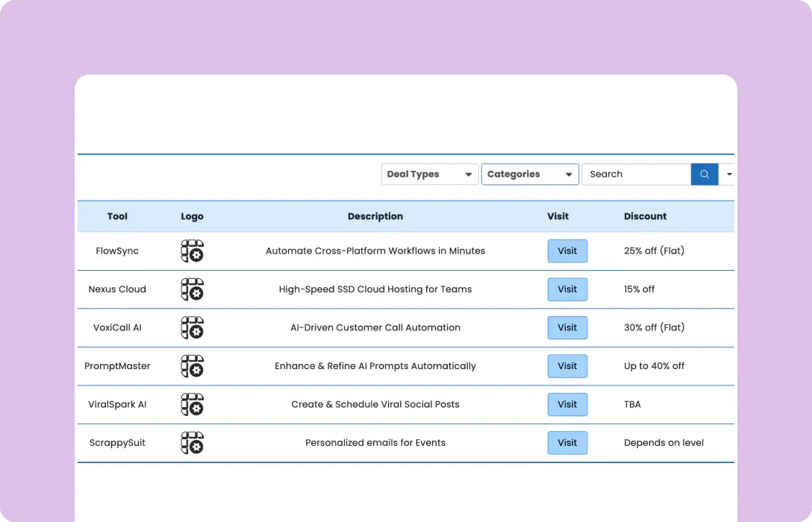Viewport: 812px width, 522px height.
Task: Click the Tool column header
Action: tap(117, 216)
